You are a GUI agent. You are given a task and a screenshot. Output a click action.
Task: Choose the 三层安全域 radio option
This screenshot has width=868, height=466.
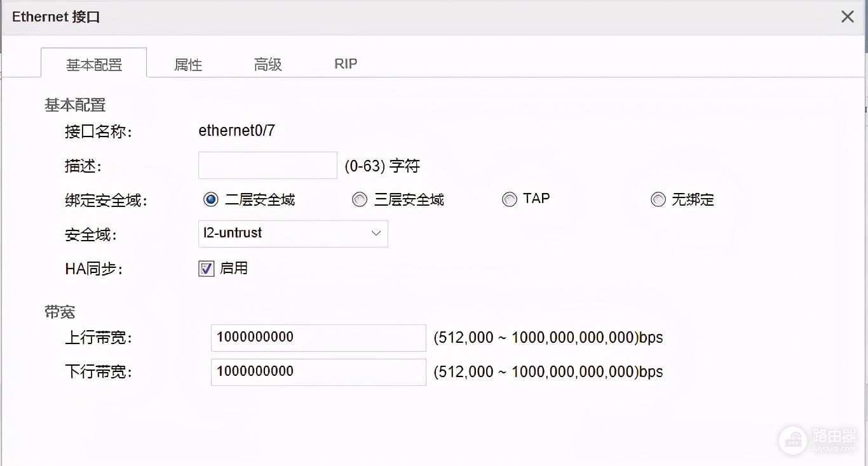point(360,200)
